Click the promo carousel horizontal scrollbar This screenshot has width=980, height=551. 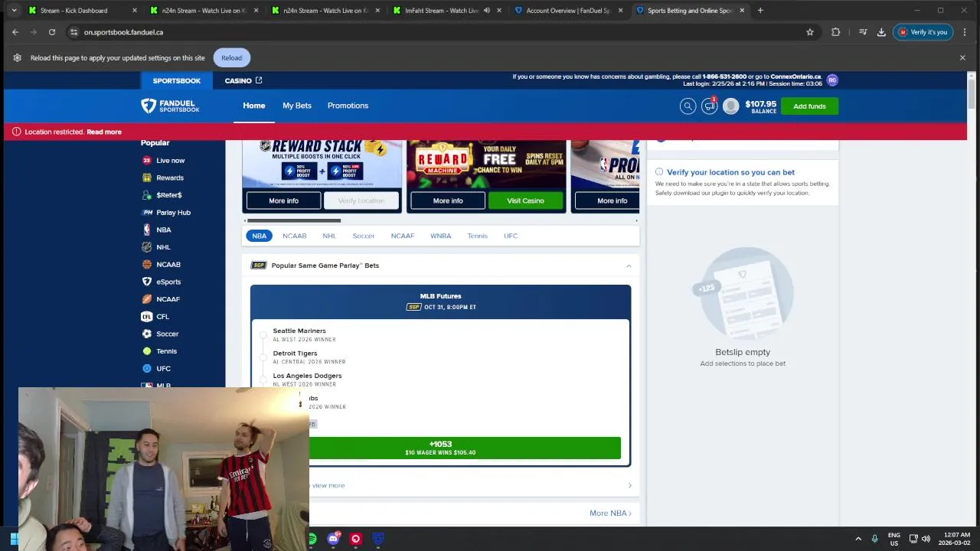pyautogui.click(x=294, y=220)
